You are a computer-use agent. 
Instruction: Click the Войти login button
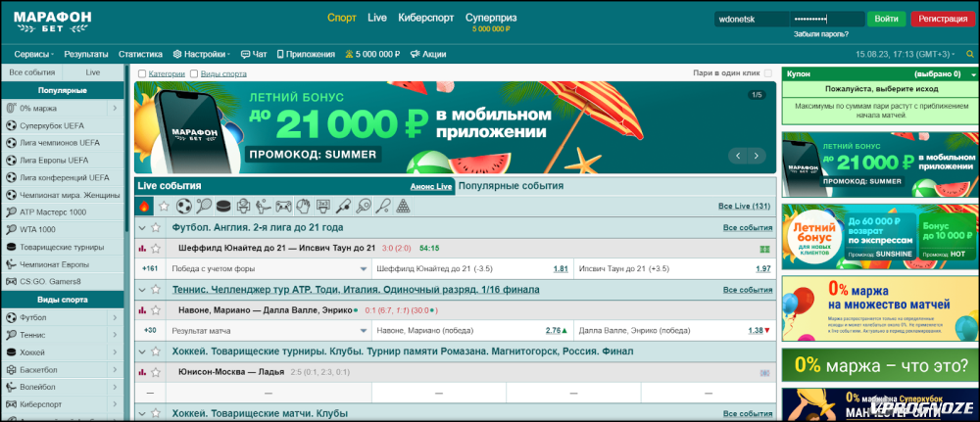[886, 19]
